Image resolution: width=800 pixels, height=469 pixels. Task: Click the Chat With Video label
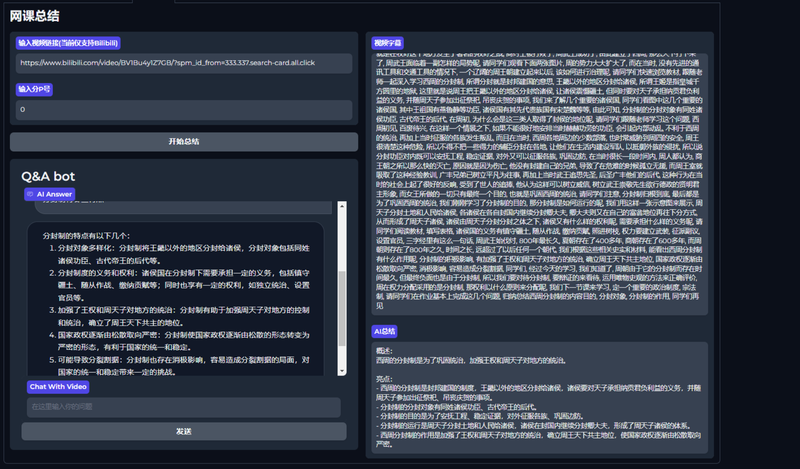click(x=58, y=387)
